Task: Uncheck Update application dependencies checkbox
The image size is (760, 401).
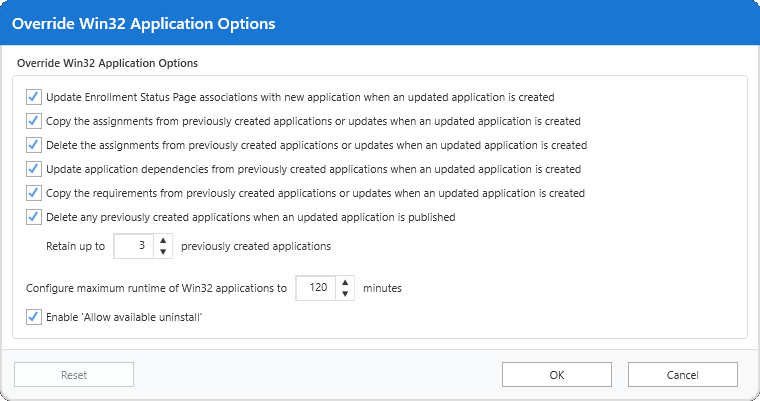Action: point(33,169)
